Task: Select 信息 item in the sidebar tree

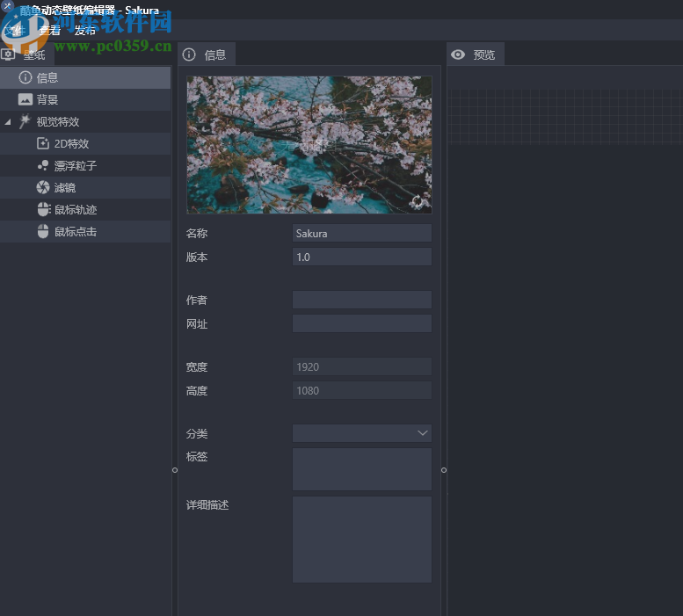Action: [85, 77]
